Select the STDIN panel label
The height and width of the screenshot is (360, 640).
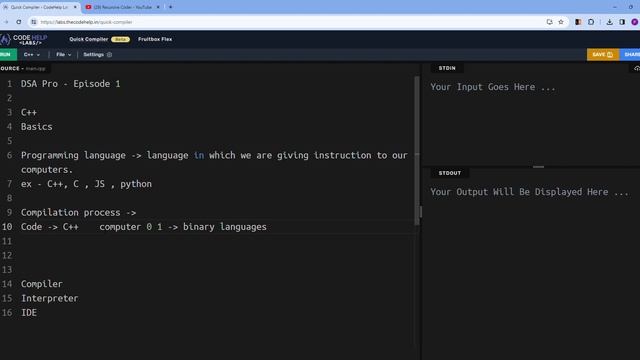click(447, 68)
